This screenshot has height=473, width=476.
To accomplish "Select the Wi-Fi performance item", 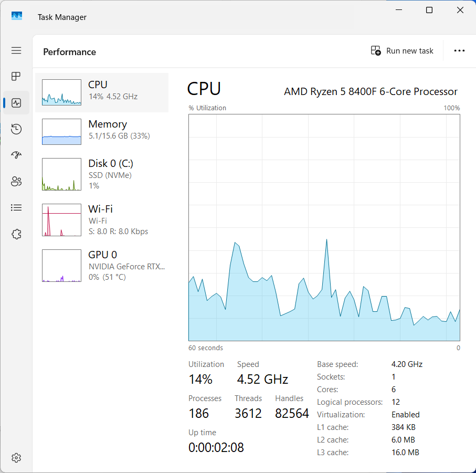I will 102,220.
